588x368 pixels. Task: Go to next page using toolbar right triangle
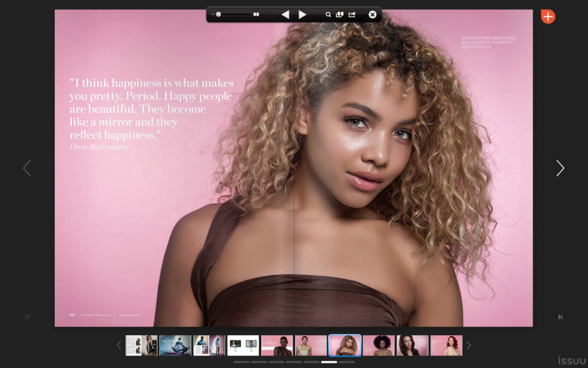(x=302, y=14)
